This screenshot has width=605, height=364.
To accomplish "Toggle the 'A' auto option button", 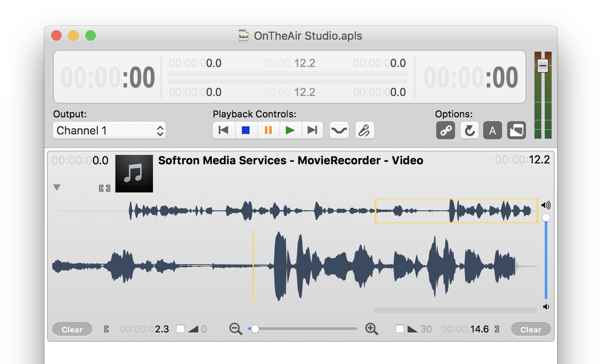I will pyautogui.click(x=493, y=130).
